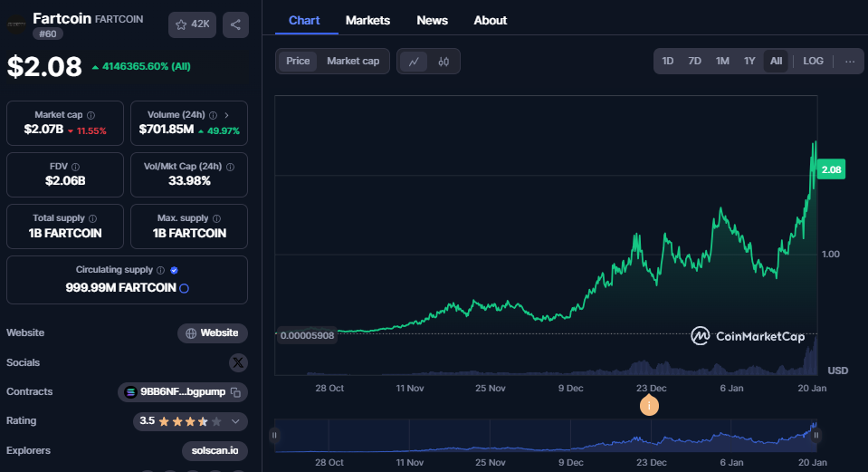Click the #60 rank badge

point(48,34)
